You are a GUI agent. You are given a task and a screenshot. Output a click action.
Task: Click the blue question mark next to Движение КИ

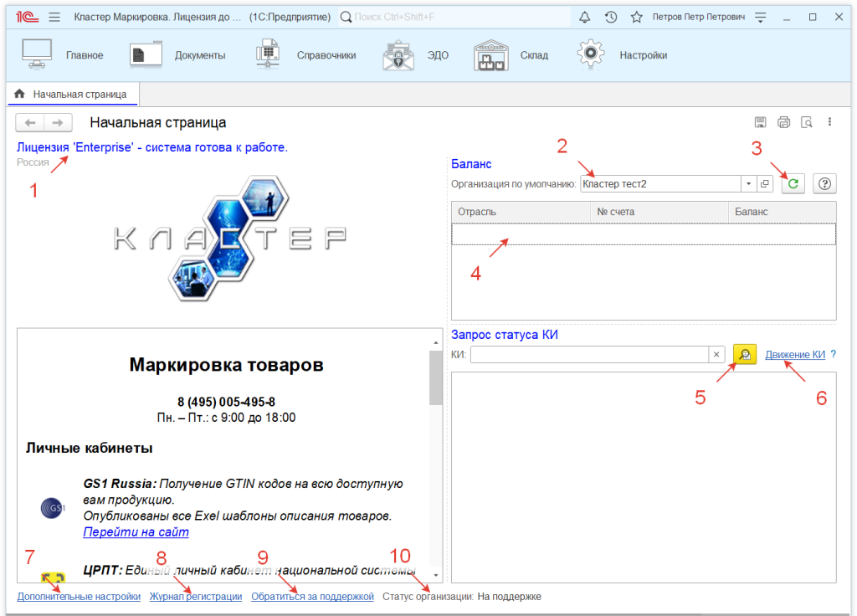833,354
